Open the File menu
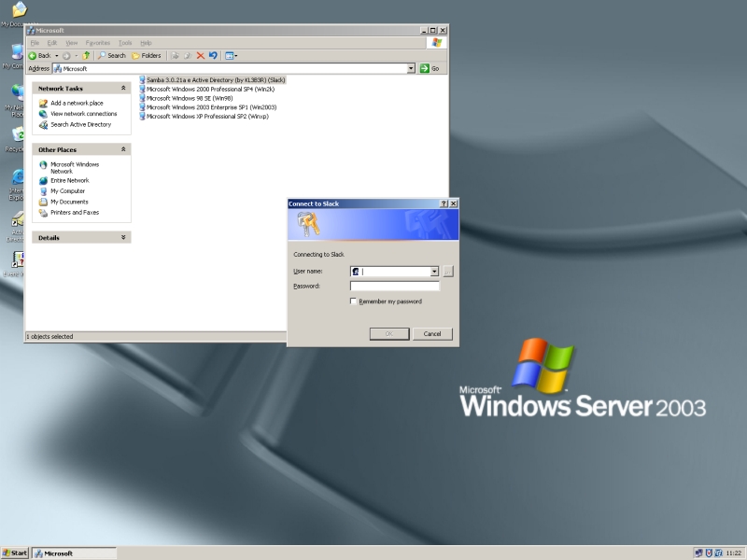 (35, 43)
